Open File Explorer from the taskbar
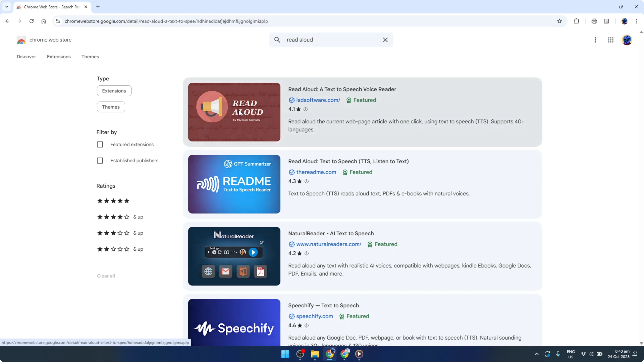 [315, 354]
